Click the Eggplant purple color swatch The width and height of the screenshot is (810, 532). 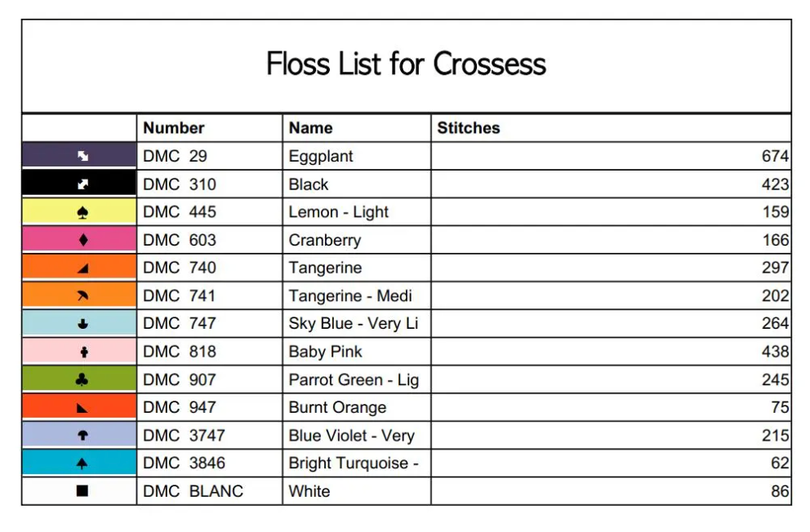pyautogui.click(x=49, y=156)
